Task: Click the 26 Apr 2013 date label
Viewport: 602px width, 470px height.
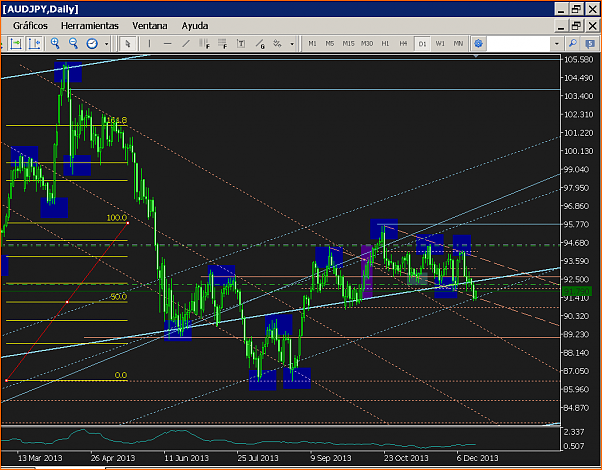Action: click(113, 458)
